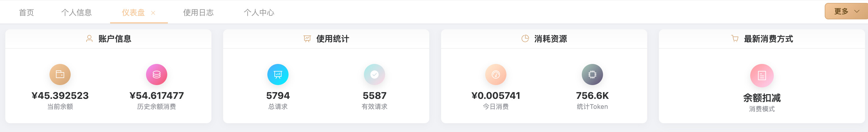
Task: Click the checkmark icon above 有效请求
Action: coord(374,74)
